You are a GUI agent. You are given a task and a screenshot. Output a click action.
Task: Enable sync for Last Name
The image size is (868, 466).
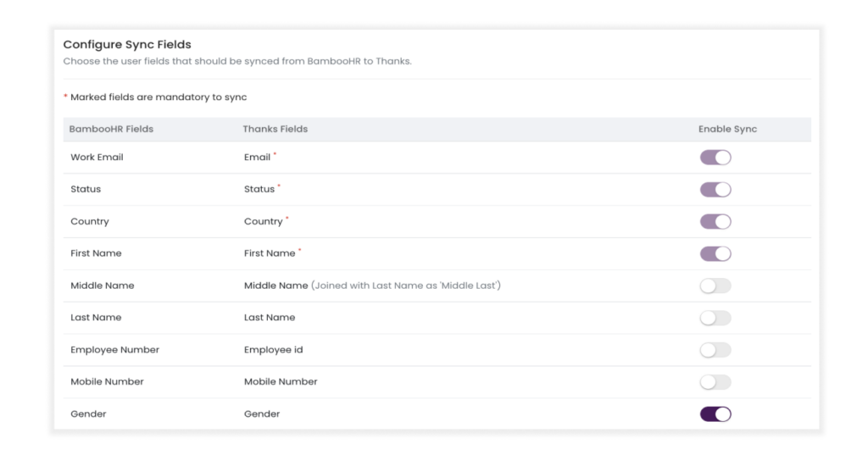(715, 319)
